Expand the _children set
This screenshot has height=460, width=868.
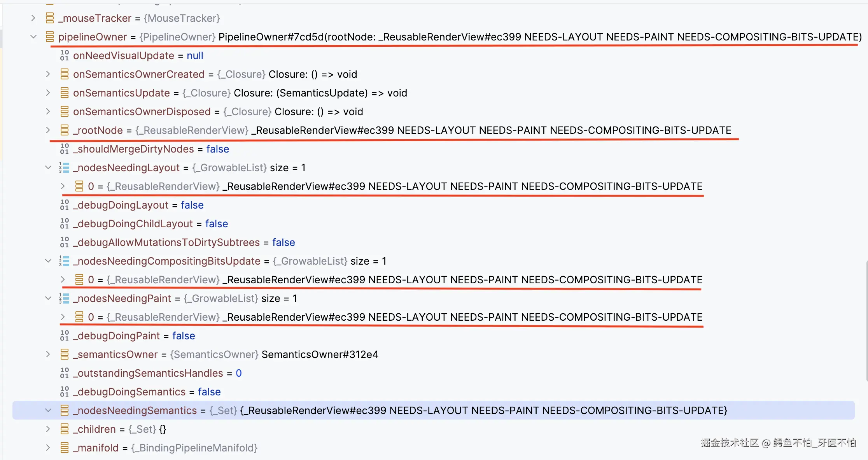point(48,429)
